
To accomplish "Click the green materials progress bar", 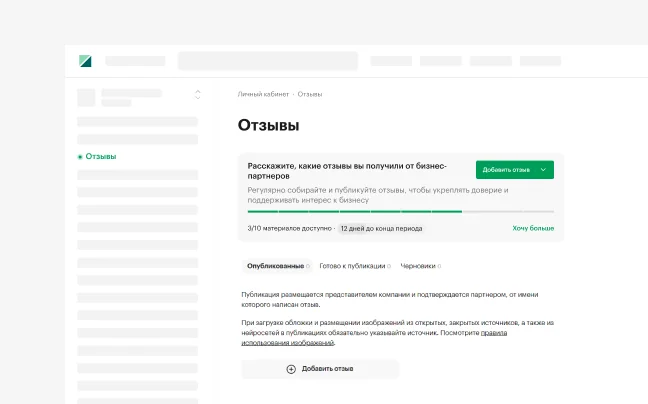I will [x=354, y=211].
